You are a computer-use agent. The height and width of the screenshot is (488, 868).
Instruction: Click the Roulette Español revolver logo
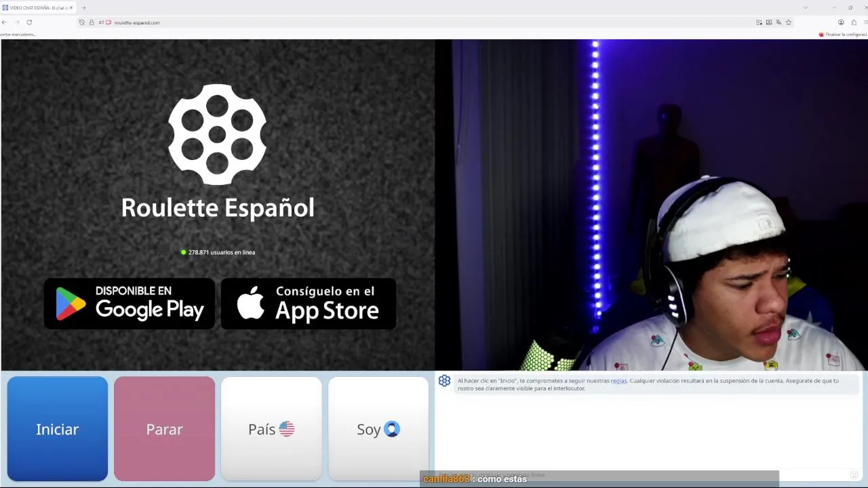coord(217,135)
